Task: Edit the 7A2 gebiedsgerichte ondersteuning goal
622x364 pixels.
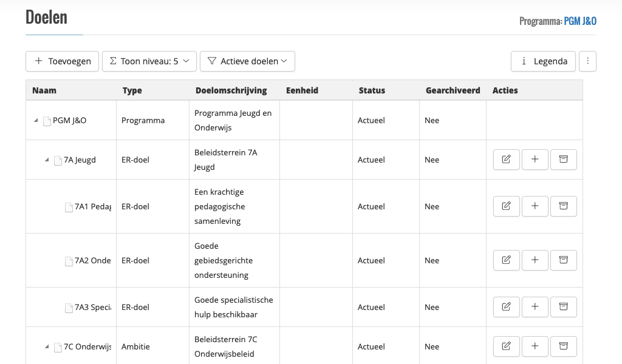Action: (506, 260)
